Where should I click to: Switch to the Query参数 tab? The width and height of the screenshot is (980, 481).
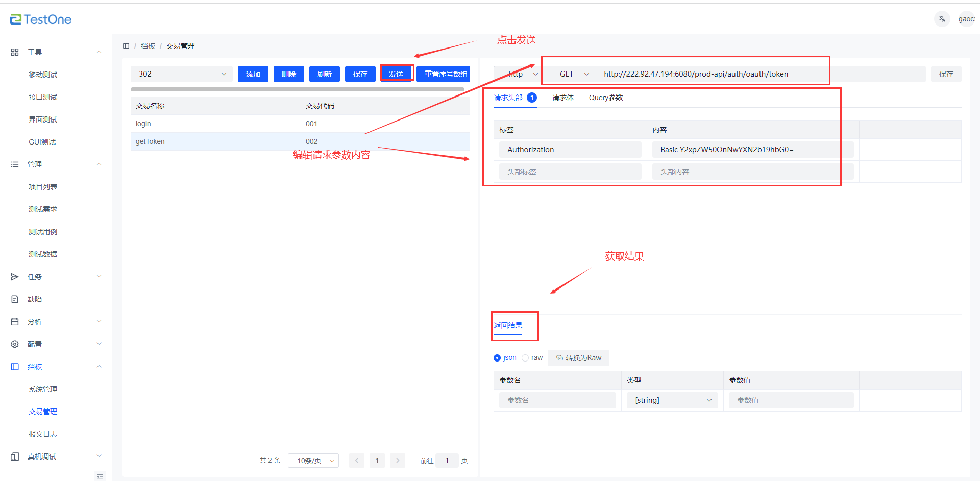tap(606, 98)
